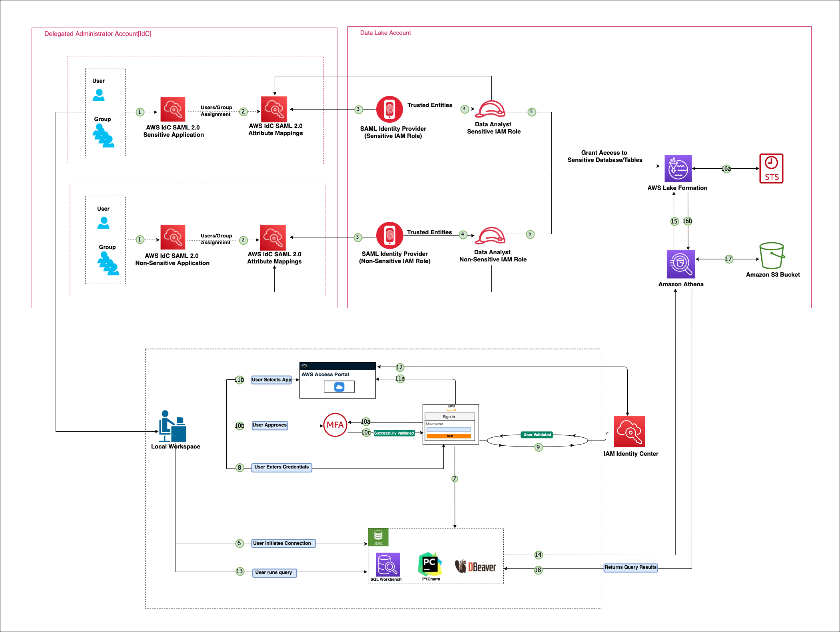This screenshot has width=840, height=632.
Task: Click the User Approves label
Action: [x=269, y=425]
